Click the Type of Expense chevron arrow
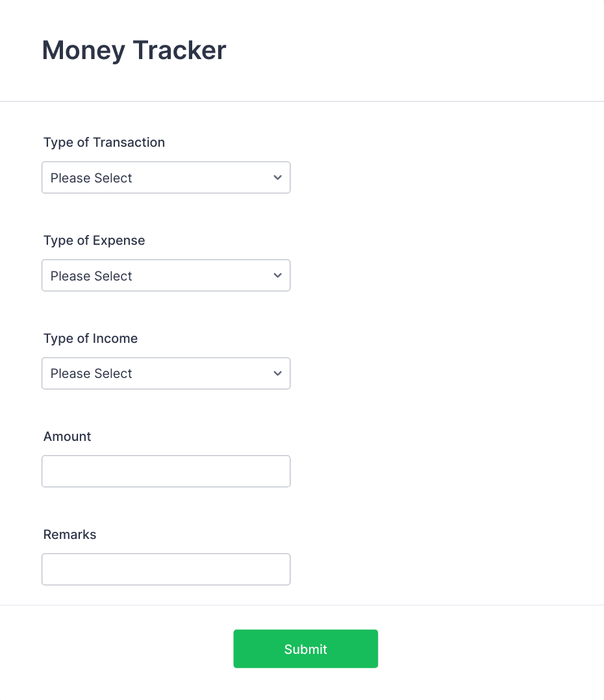The image size is (604, 700). pos(278,275)
